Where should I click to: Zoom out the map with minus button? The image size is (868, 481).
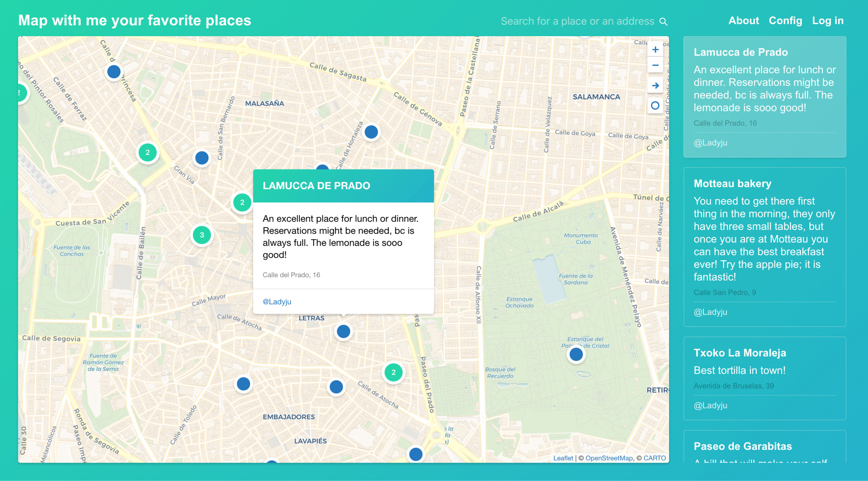pyautogui.click(x=655, y=65)
